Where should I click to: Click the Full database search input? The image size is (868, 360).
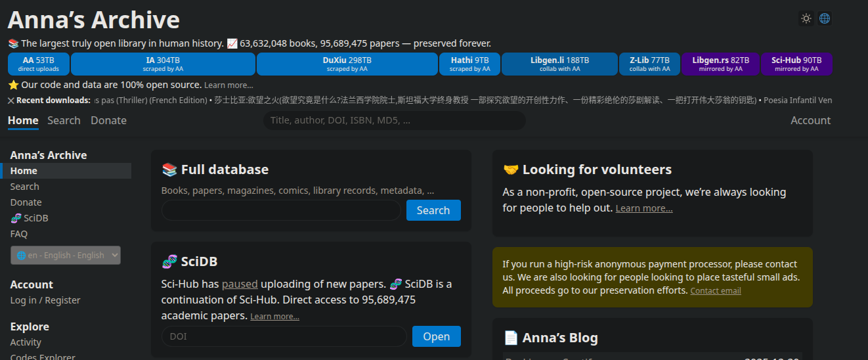pyautogui.click(x=281, y=210)
